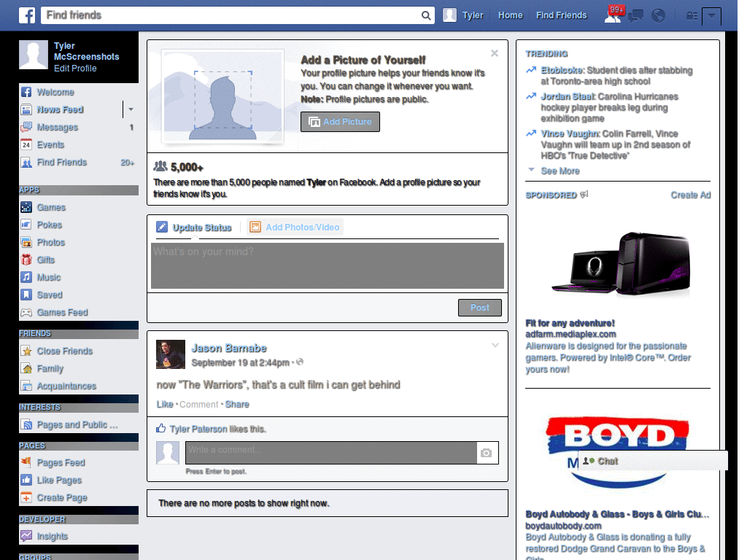This screenshot has width=747, height=560.
Task: Click the search magnifier icon
Action: tap(426, 15)
